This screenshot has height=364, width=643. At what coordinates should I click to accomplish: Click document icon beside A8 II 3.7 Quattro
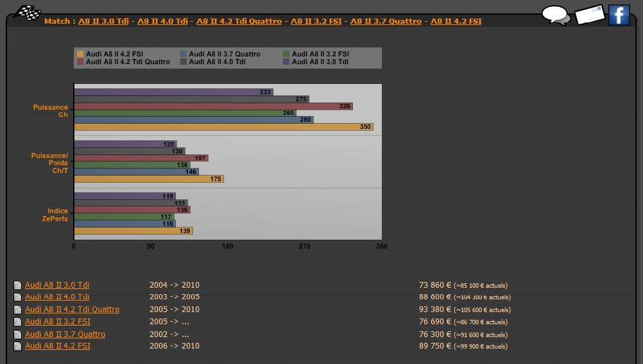(17, 335)
